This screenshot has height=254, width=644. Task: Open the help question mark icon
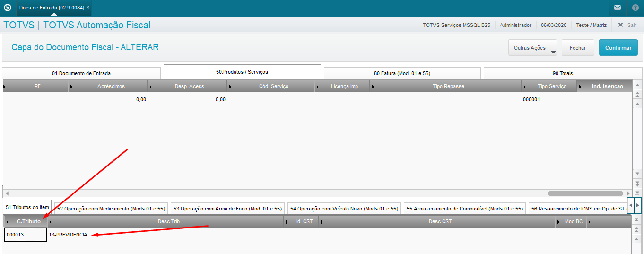point(635,8)
